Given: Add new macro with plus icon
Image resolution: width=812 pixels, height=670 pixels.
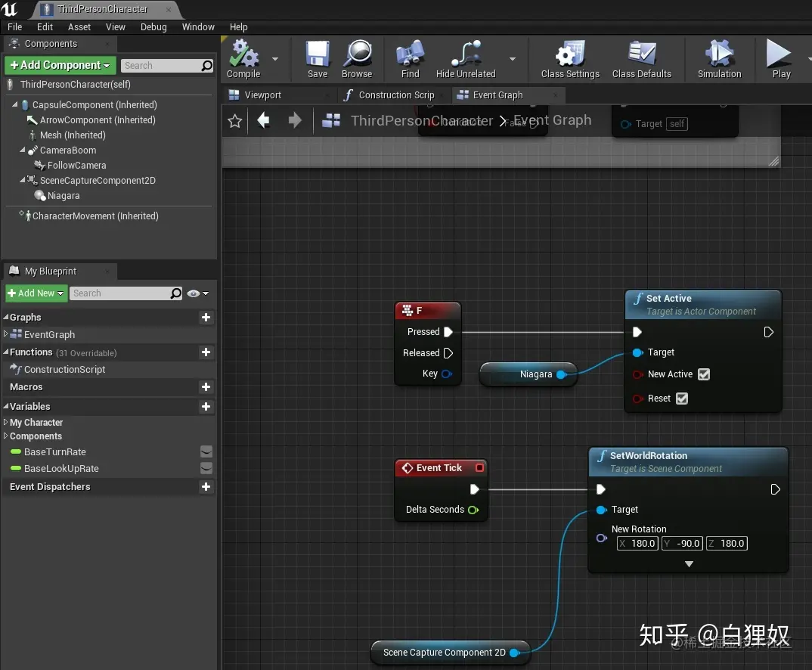Looking at the screenshot, I should pos(206,386).
